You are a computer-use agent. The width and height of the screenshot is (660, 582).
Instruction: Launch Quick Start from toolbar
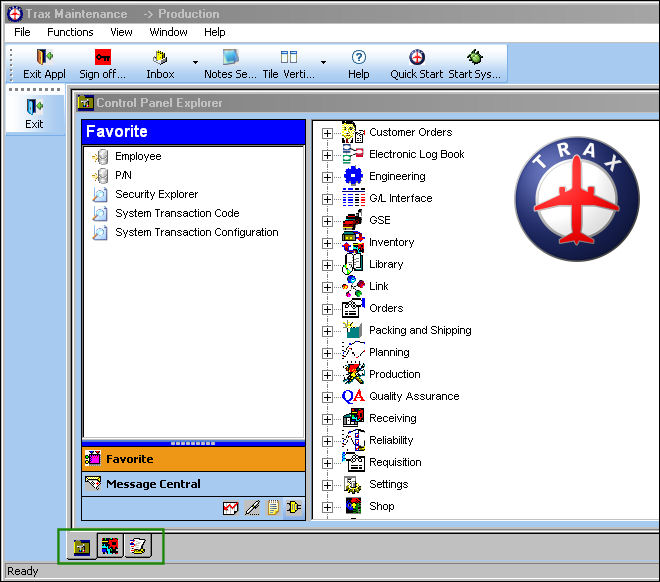click(417, 57)
